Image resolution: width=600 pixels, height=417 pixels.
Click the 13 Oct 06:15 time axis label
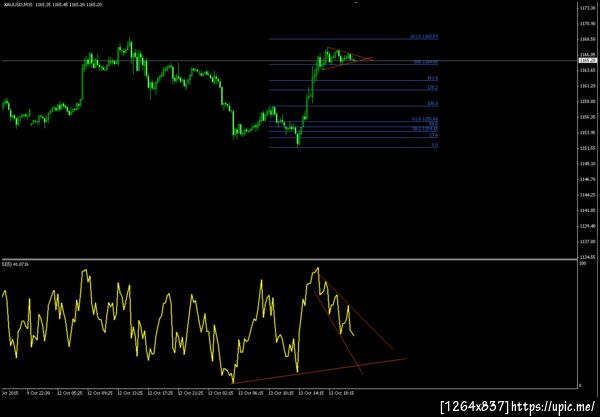tap(251, 393)
